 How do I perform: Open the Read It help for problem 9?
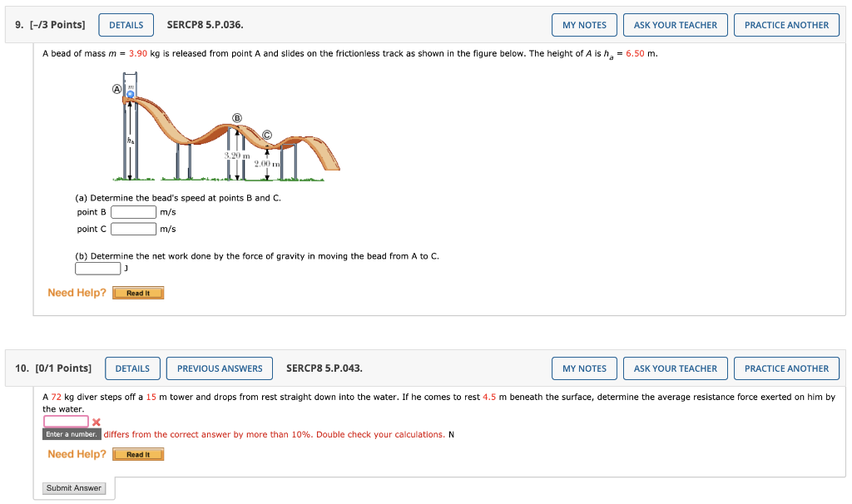coord(138,292)
